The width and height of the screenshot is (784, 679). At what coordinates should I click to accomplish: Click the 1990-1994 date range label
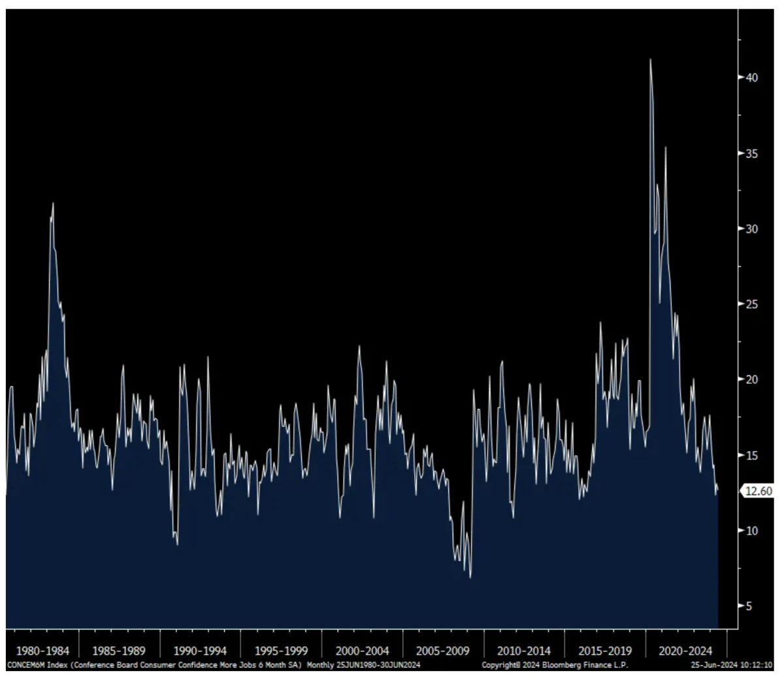click(x=200, y=651)
